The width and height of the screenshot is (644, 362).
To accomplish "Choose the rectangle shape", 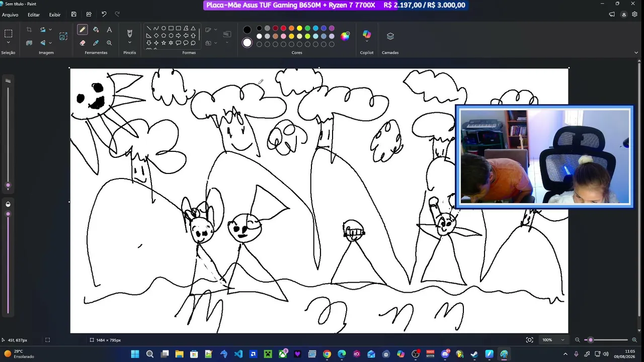I will tap(171, 28).
